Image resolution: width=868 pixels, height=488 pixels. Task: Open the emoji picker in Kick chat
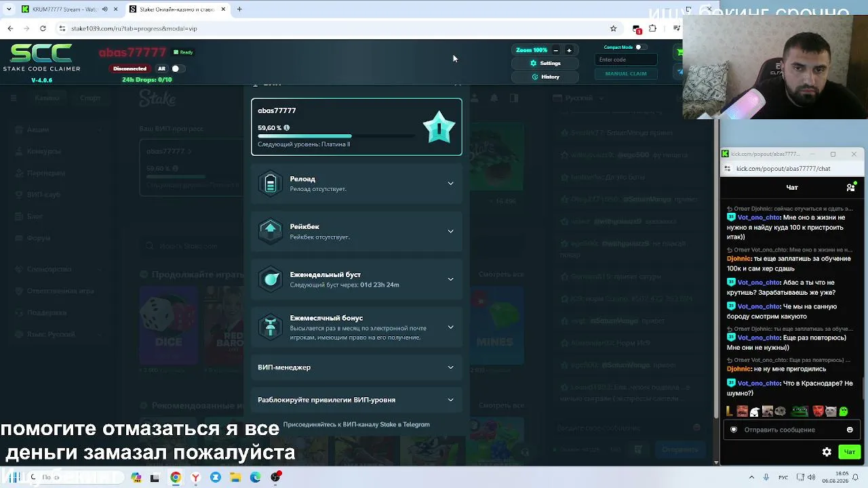point(850,430)
